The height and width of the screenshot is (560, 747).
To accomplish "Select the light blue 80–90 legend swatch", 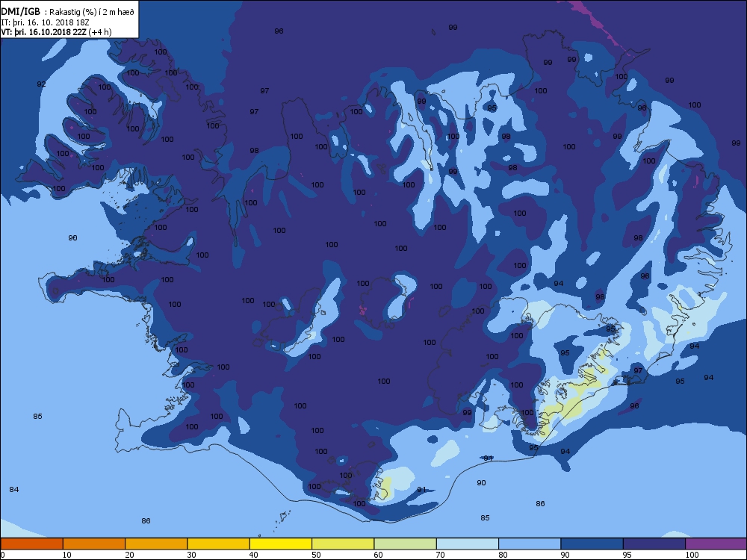I will click(530, 544).
